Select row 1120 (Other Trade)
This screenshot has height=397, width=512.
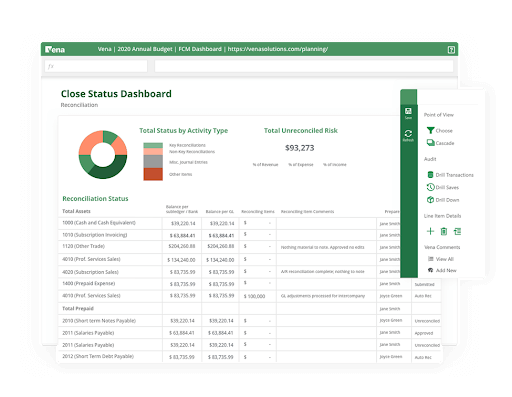83,246
